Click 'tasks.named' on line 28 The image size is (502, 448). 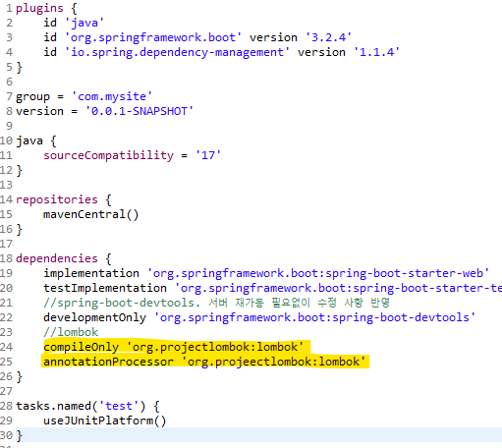click(x=54, y=406)
